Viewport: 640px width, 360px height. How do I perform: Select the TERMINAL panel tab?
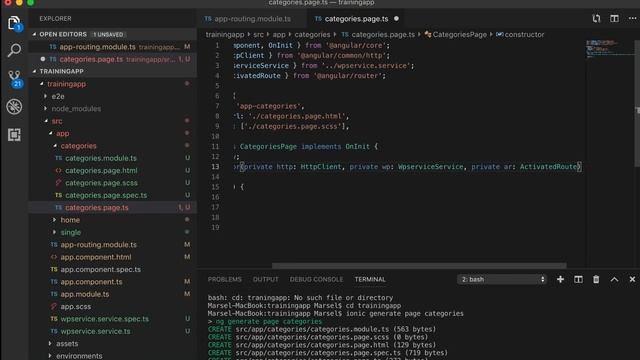[x=370, y=279]
